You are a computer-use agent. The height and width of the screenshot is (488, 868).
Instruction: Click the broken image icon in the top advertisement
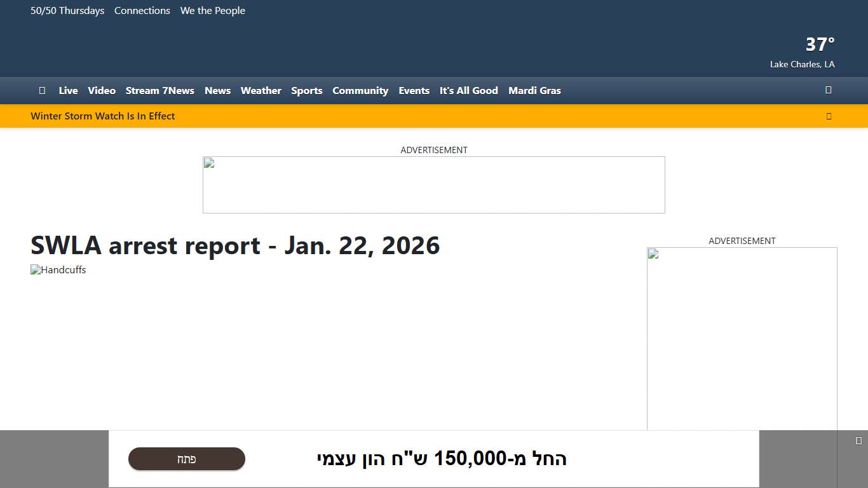coord(210,163)
